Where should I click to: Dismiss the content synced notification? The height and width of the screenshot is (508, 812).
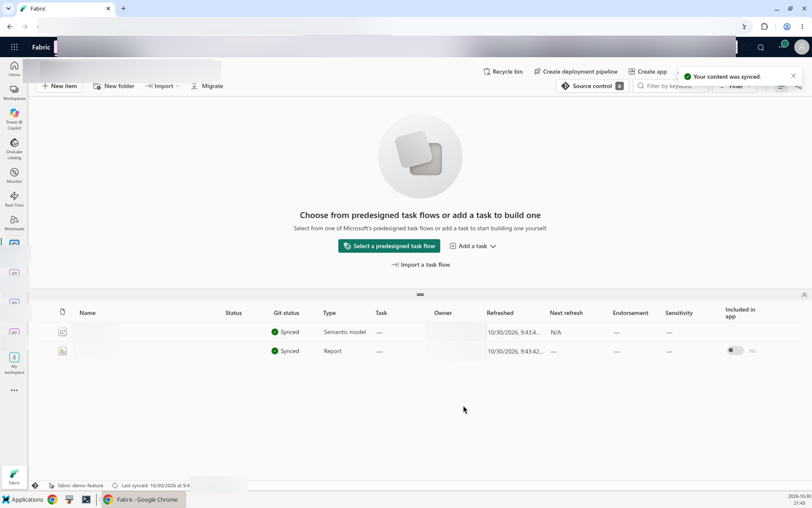tap(793, 76)
